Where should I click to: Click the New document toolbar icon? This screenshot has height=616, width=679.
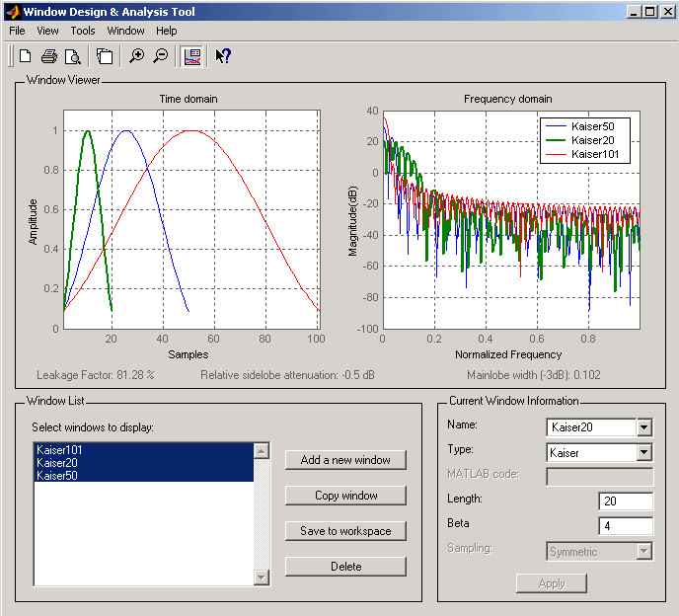click(x=26, y=56)
